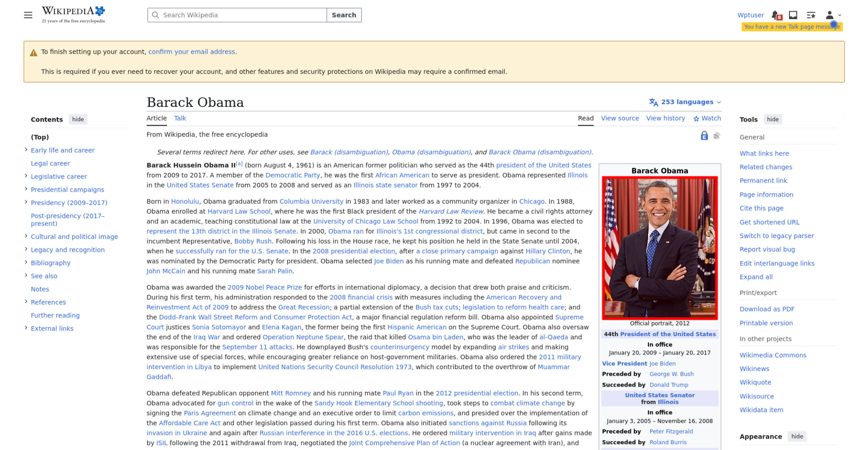This screenshot has width=868, height=450.
Task: Open the View source tab
Action: (620, 118)
